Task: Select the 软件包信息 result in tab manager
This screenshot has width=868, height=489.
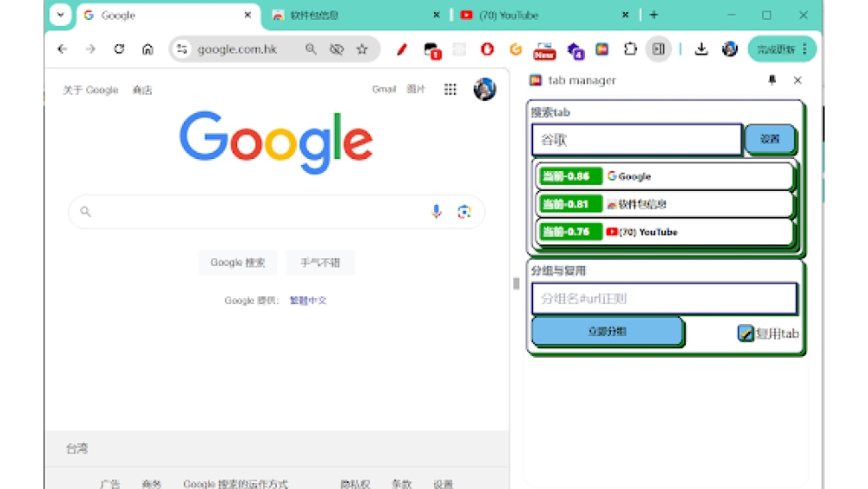Action: click(666, 204)
